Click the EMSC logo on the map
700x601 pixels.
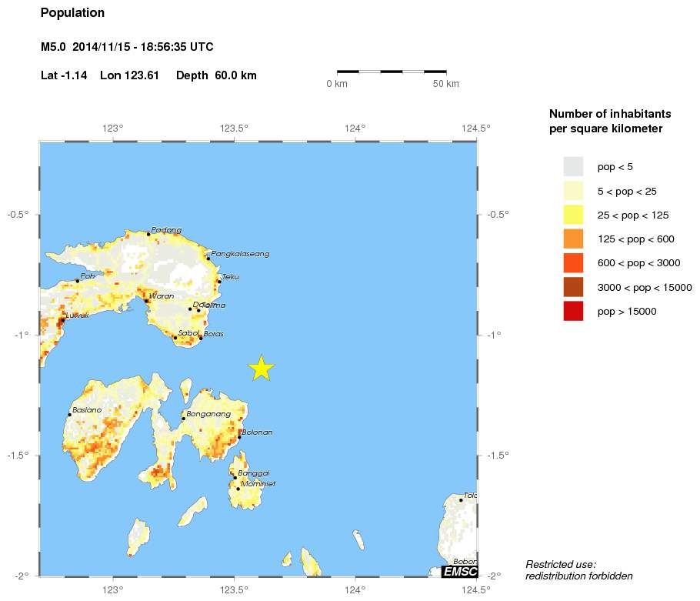coord(459,571)
